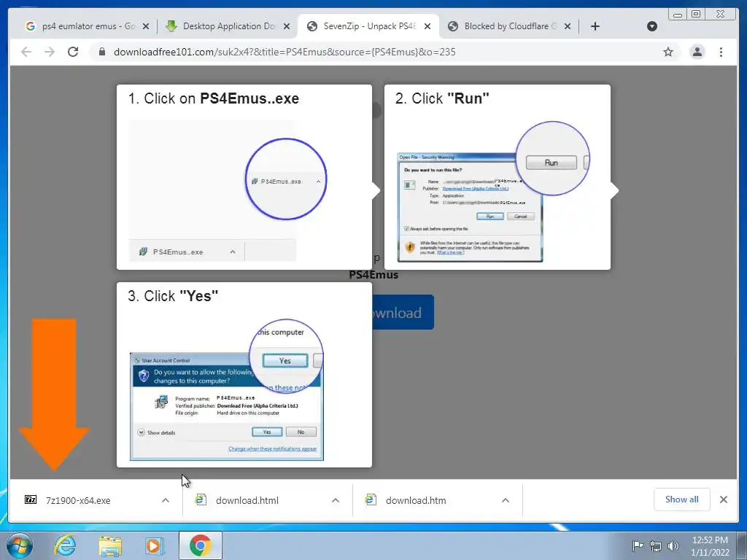
Task: Open Action Center flag in the tray
Action: click(x=638, y=545)
